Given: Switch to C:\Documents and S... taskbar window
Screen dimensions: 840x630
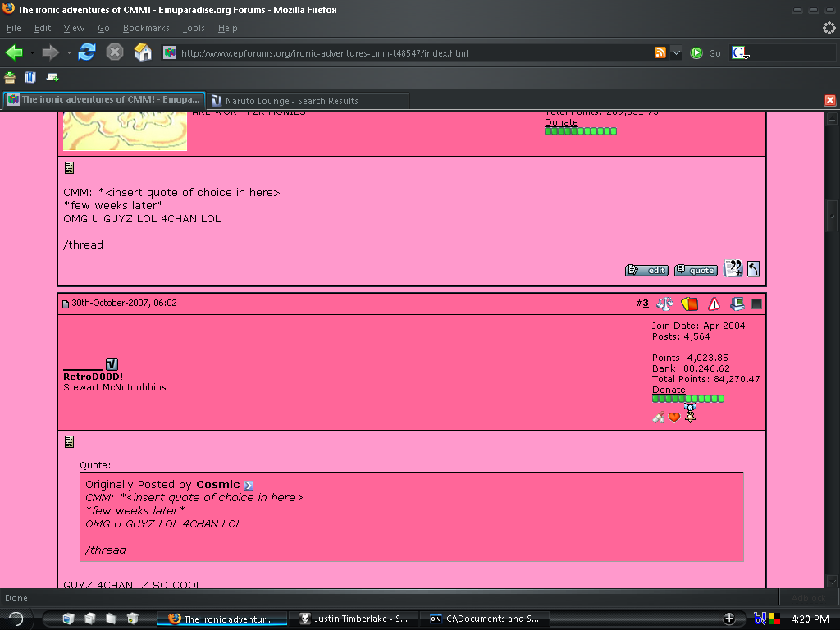Looking at the screenshot, I should pos(485,619).
